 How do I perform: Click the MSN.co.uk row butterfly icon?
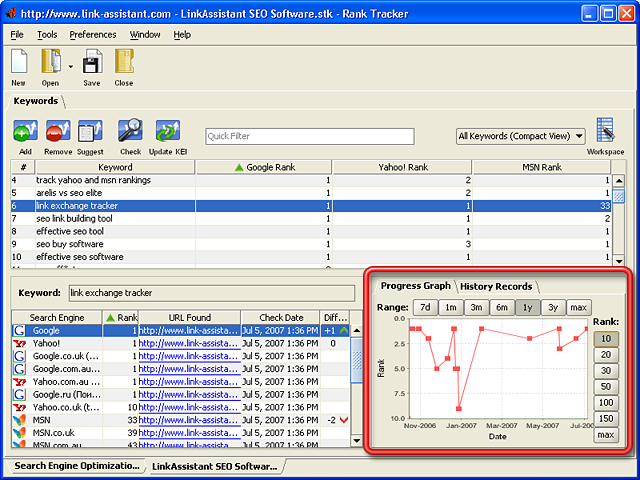[19, 433]
